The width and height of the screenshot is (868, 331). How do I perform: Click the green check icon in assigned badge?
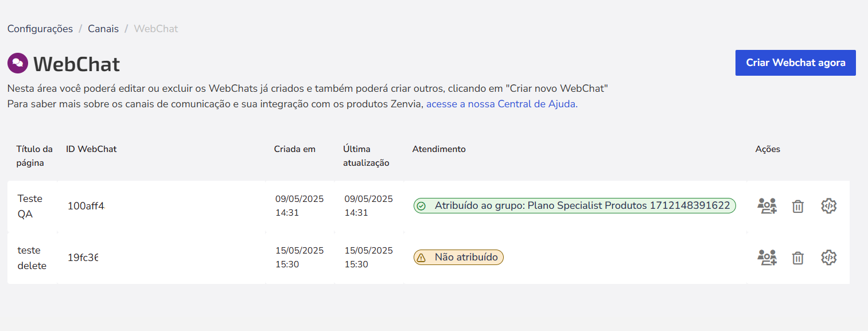click(x=421, y=206)
